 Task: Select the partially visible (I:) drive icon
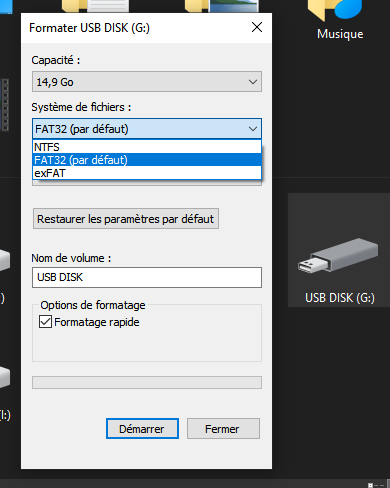coord(5,377)
